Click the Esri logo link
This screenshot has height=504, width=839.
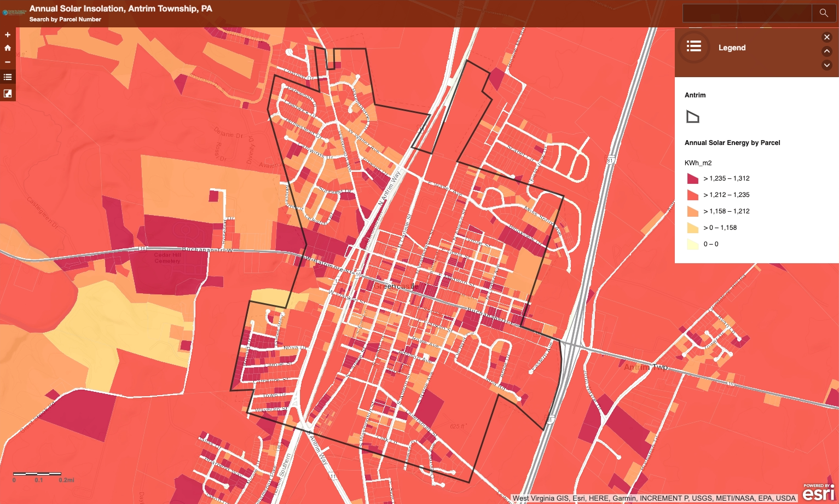[818, 493]
